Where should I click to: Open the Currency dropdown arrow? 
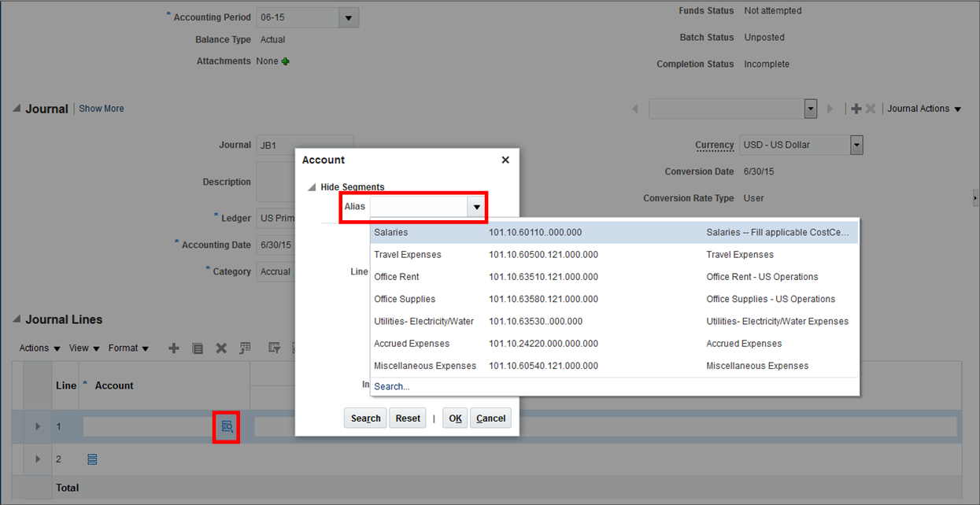pos(856,145)
